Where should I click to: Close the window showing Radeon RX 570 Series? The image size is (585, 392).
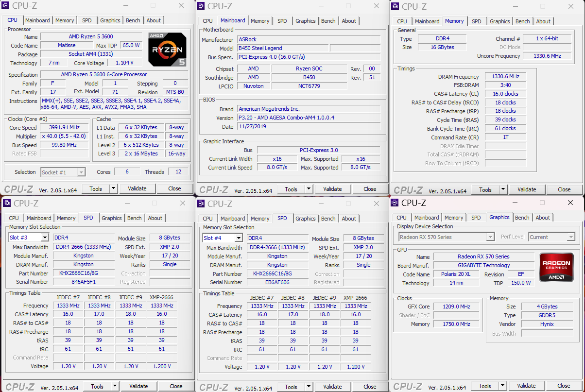click(570, 203)
